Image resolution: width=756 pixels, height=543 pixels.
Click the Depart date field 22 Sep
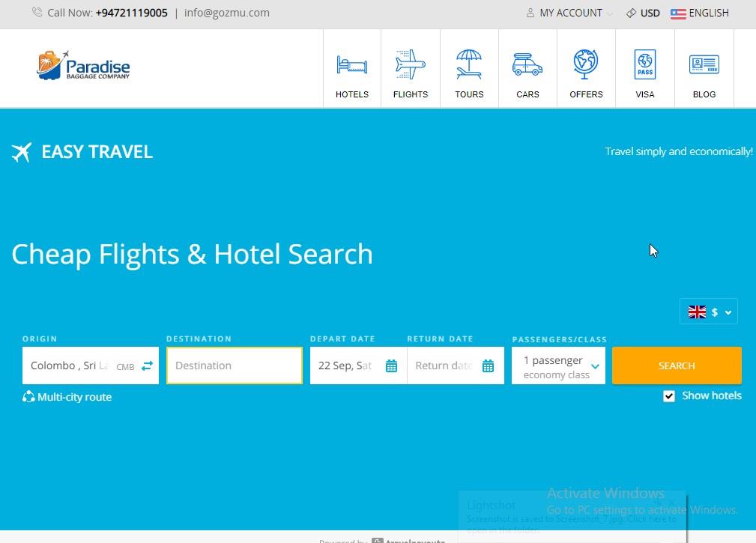[358, 365]
